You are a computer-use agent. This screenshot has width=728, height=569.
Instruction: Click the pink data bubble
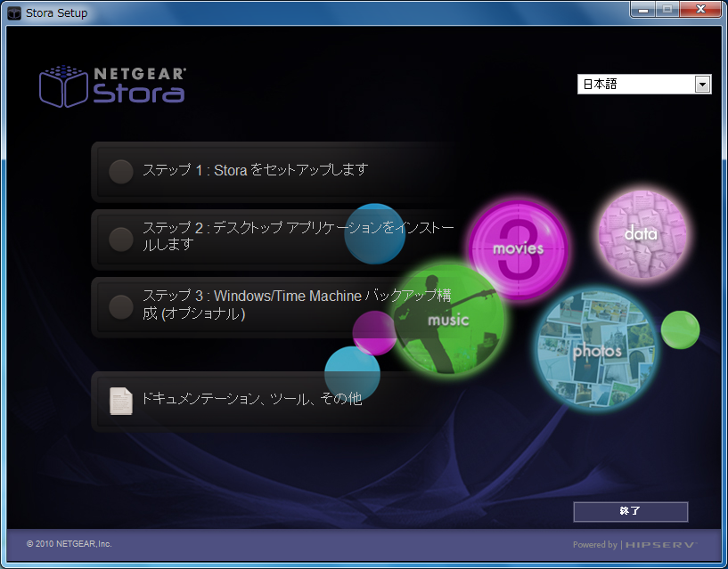tap(642, 234)
